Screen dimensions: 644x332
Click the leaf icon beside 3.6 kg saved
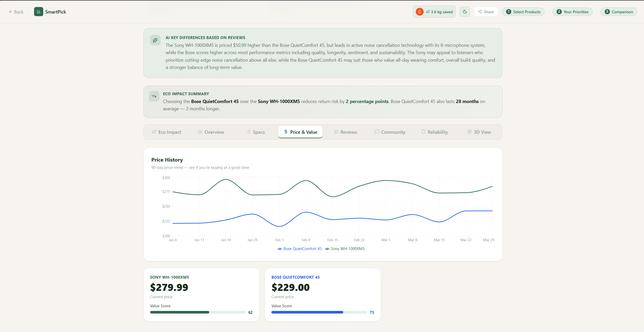click(428, 12)
